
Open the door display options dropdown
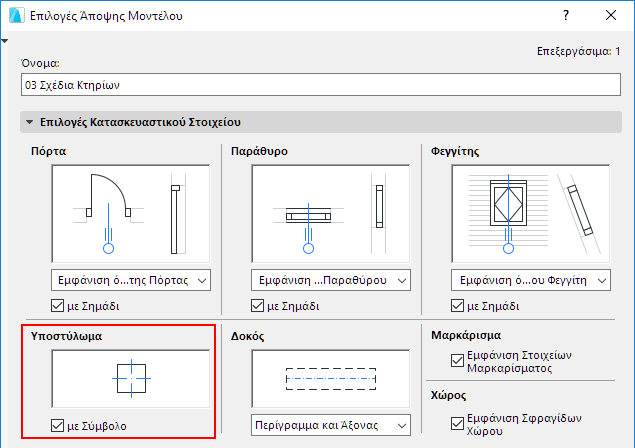[x=130, y=279]
